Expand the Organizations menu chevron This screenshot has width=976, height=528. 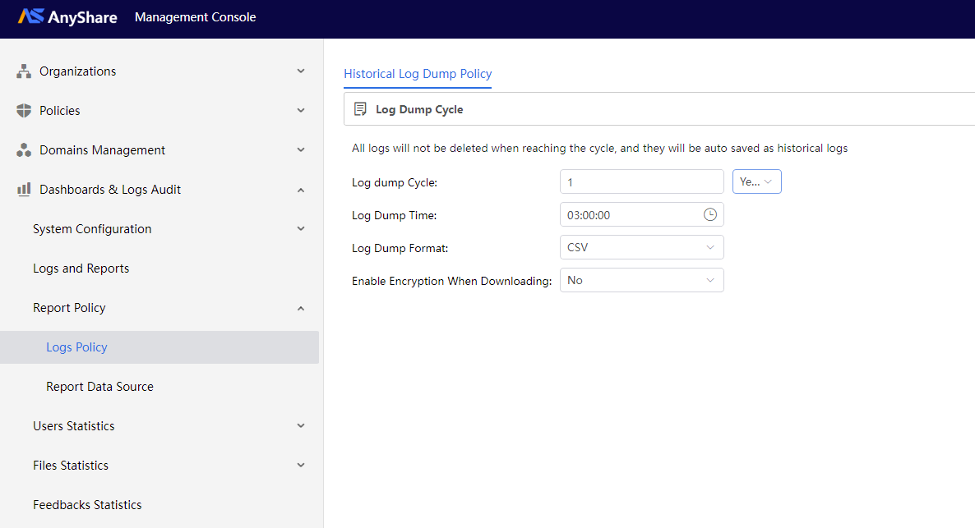[301, 71]
